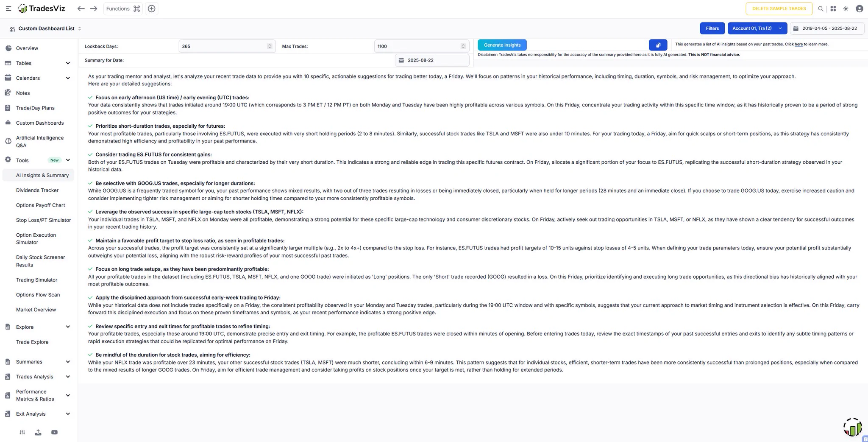This screenshot has height=442, width=868.
Task: Click the Generate Insights button
Action: point(502,45)
